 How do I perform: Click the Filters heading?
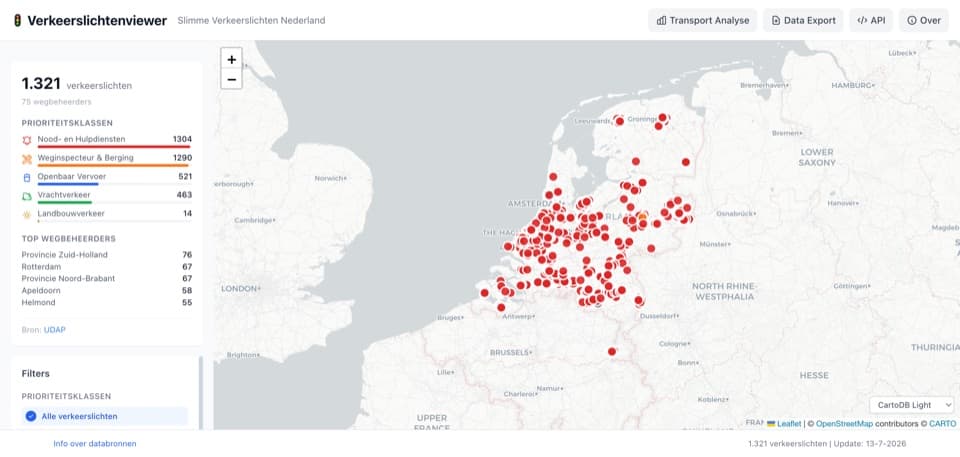pyautogui.click(x=36, y=373)
